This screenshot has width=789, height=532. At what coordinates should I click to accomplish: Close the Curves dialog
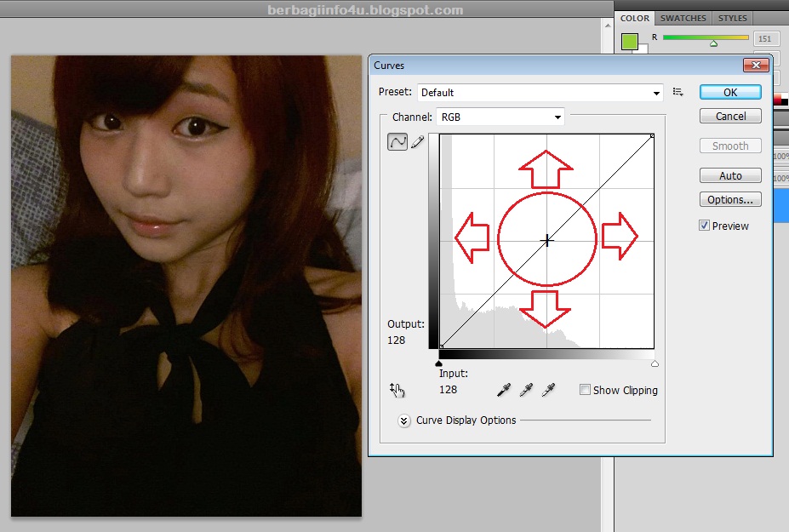pyautogui.click(x=756, y=65)
